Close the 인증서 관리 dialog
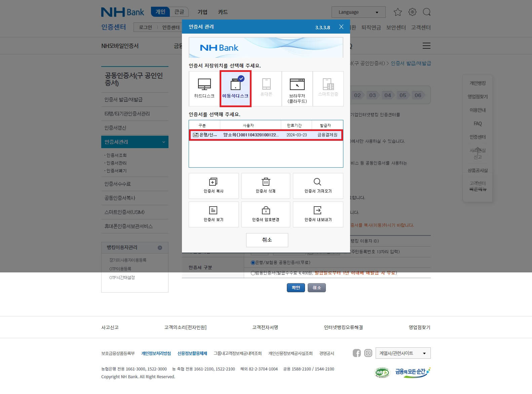532x394 pixels. (341, 27)
